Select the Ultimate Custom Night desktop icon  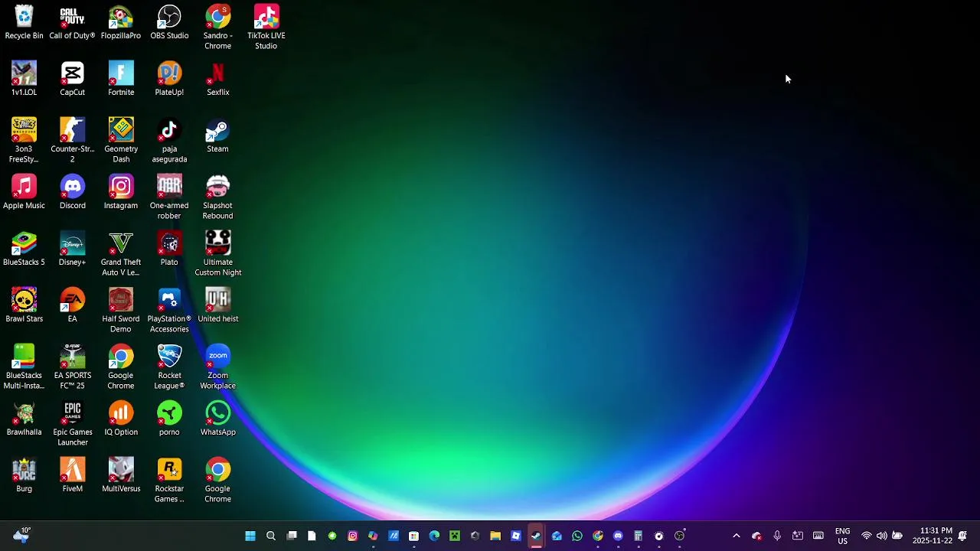tap(217, 254)
